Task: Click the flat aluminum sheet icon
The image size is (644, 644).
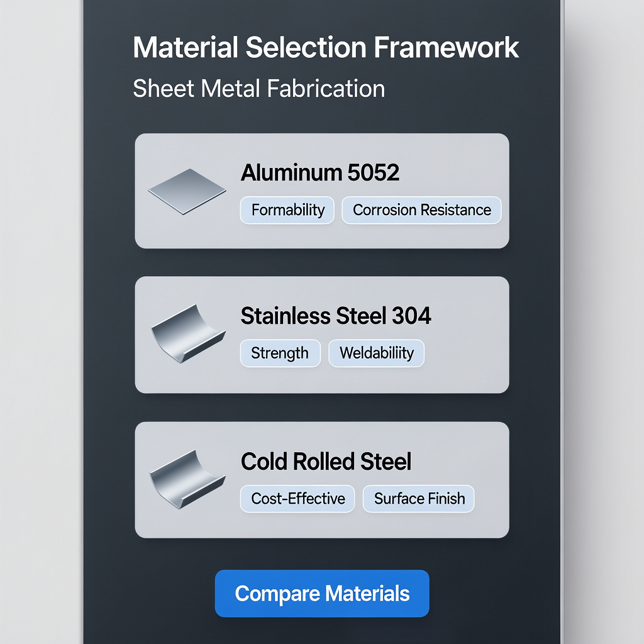Action: pyautogui.click(x=187, y=191)
